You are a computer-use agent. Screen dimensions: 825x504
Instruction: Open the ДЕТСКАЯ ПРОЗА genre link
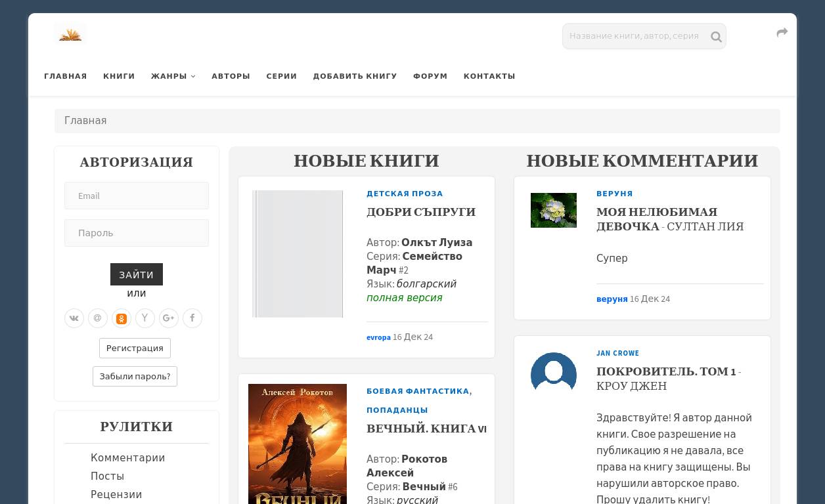(405, 194)
